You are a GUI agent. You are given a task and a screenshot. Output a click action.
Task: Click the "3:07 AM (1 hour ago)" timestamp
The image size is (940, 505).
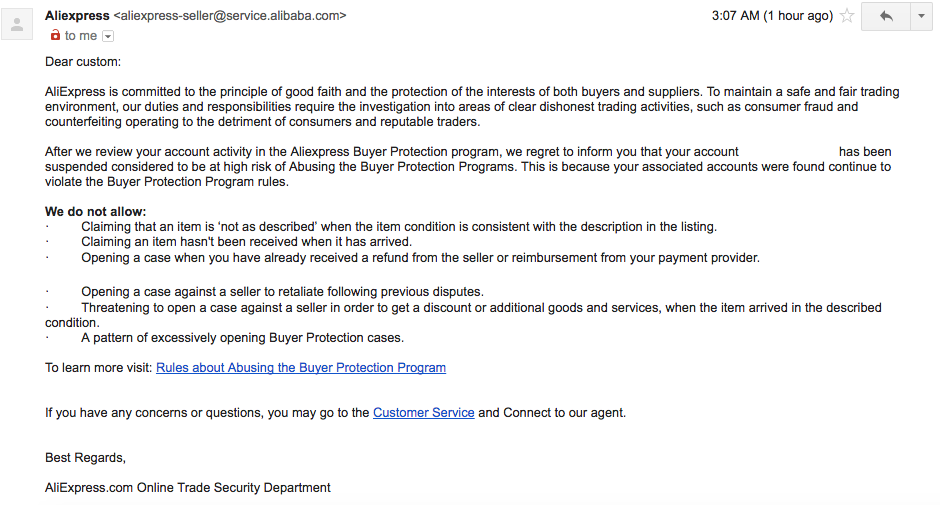pyautogui.click(x=771, y=16)
